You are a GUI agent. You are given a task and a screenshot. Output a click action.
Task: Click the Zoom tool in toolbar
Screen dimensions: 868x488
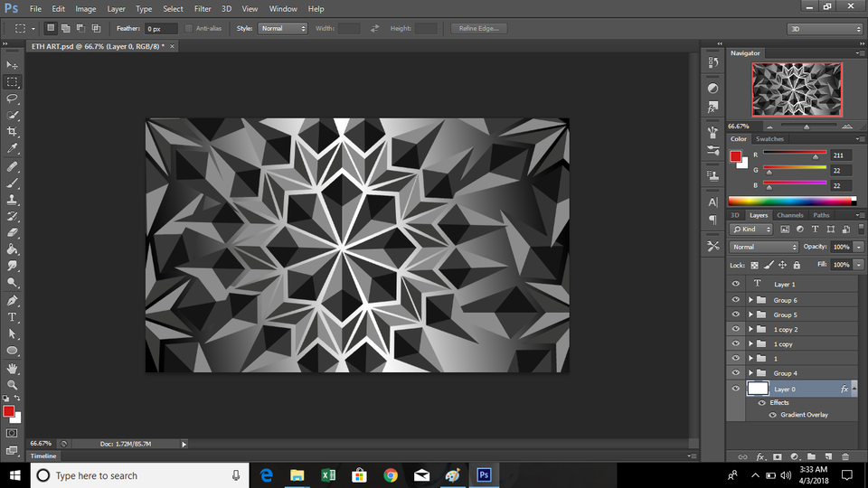[13, 385]
